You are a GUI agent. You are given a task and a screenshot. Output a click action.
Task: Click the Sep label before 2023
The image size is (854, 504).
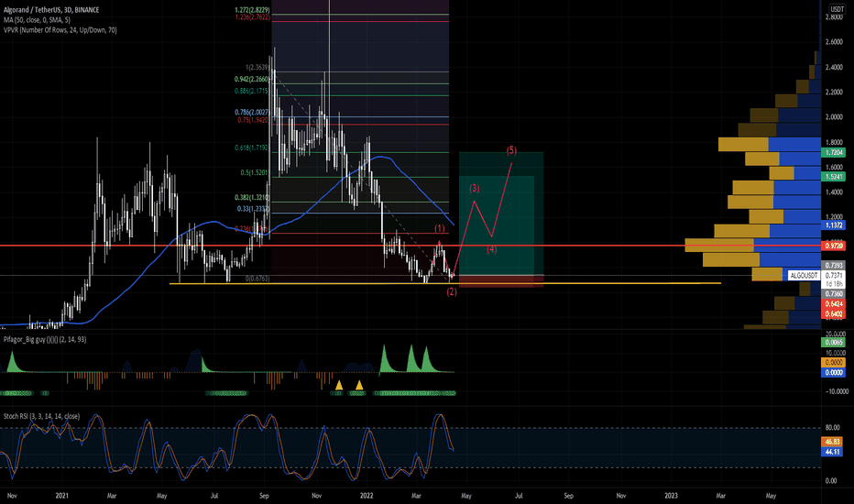coord(569,496)
